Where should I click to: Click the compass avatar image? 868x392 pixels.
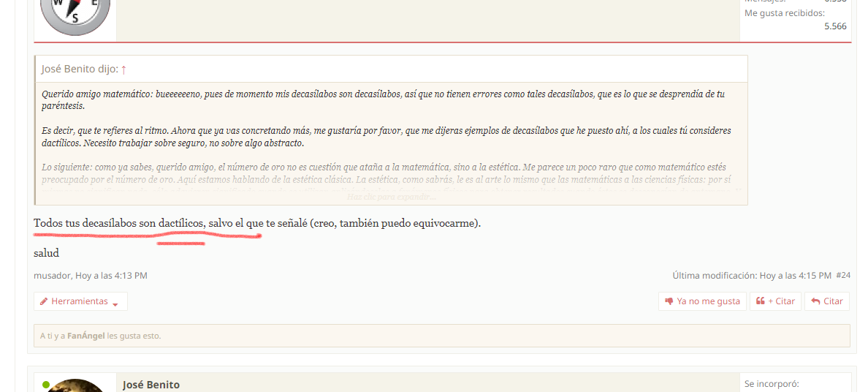pos(75,15)
